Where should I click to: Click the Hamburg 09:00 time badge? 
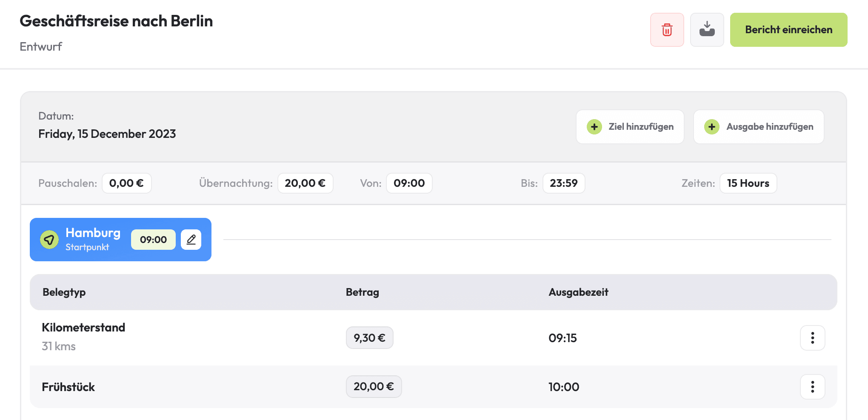click(153, 240)
